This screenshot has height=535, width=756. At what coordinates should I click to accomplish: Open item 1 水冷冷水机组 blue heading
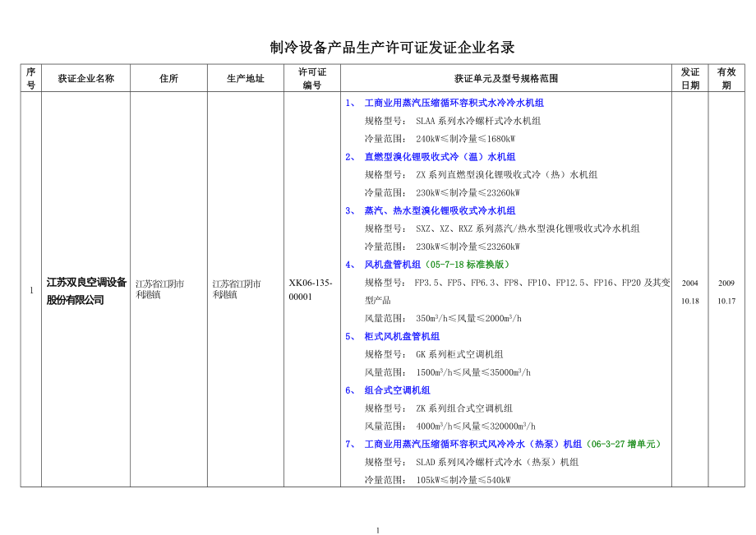coord(454,103)
